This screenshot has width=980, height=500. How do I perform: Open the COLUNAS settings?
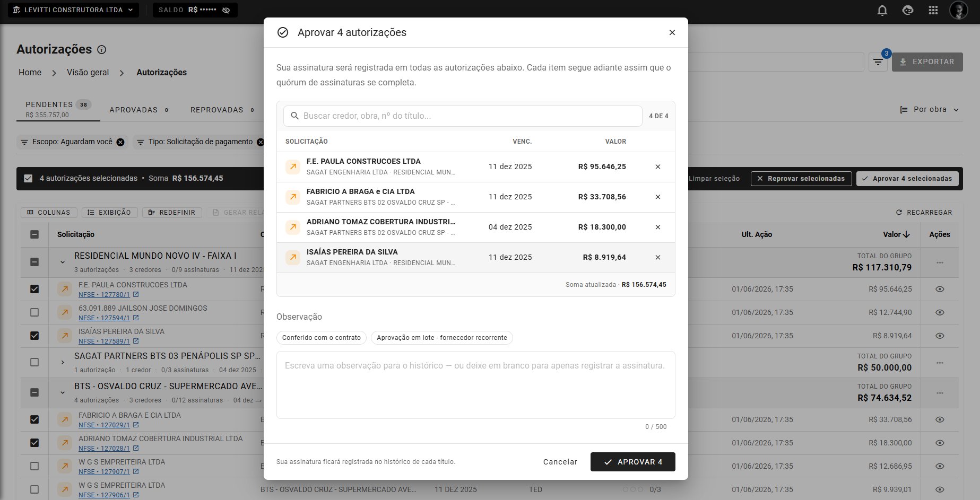pyautogui.click(x=49, y=212)
